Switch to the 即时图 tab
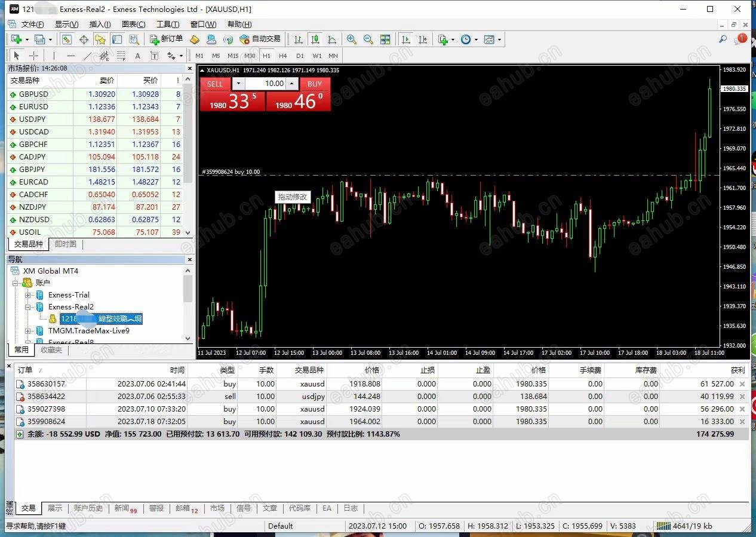 [66, 244]
